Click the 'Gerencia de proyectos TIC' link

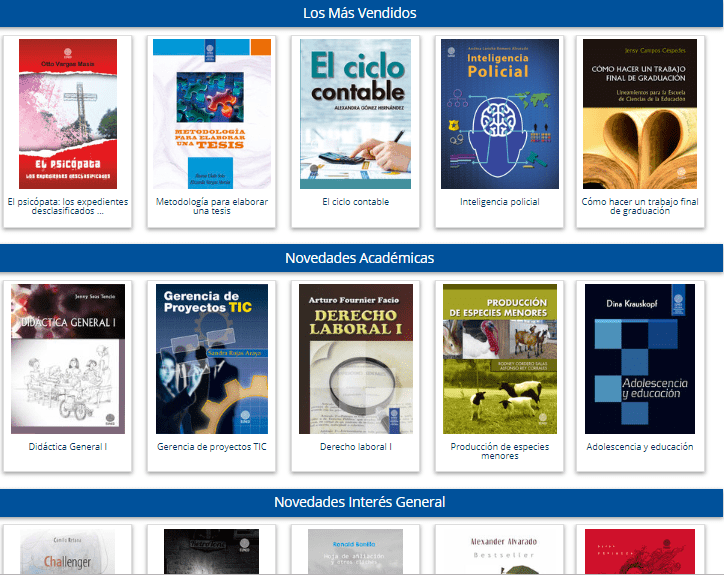[x=212, y=447]
